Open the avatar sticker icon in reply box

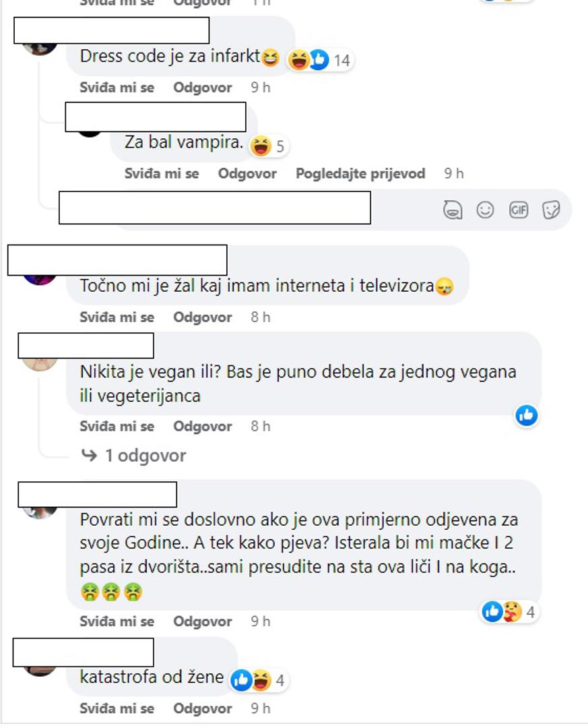coord(453,210)
